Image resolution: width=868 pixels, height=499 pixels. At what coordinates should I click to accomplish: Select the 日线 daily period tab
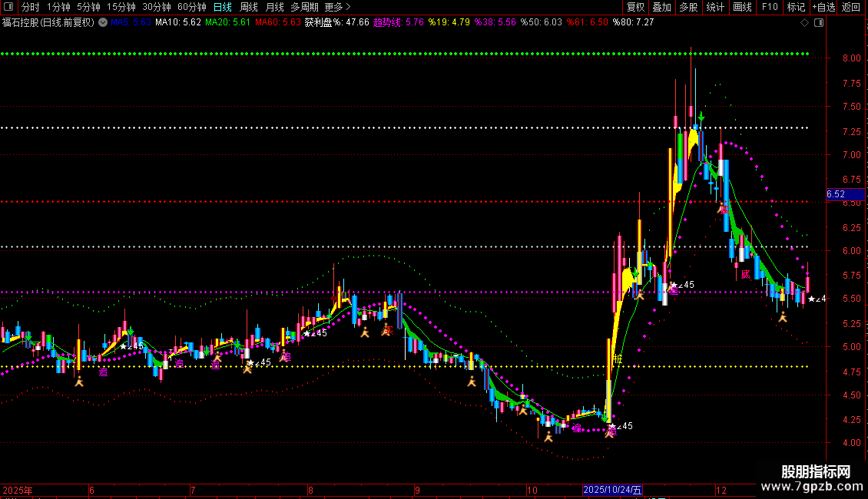click(223, 7)
